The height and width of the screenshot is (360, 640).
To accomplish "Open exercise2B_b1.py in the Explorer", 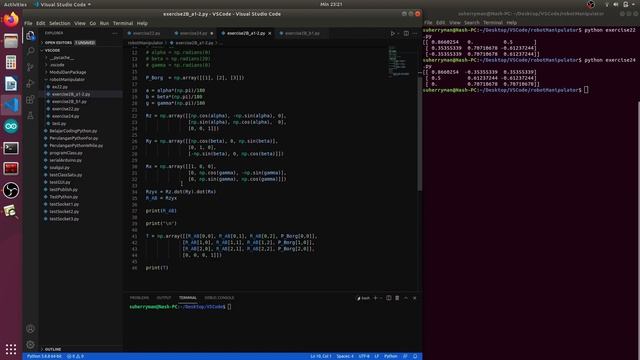I will pyautogui.click(x=69, y=102).
